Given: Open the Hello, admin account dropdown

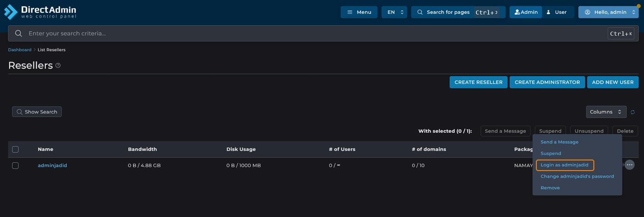Looking at the screenshot, I should click(608, 12).
